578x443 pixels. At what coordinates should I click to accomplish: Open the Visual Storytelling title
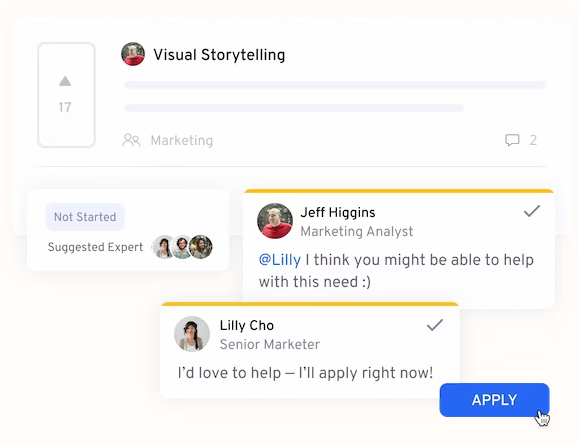click(x=219, y=55)
